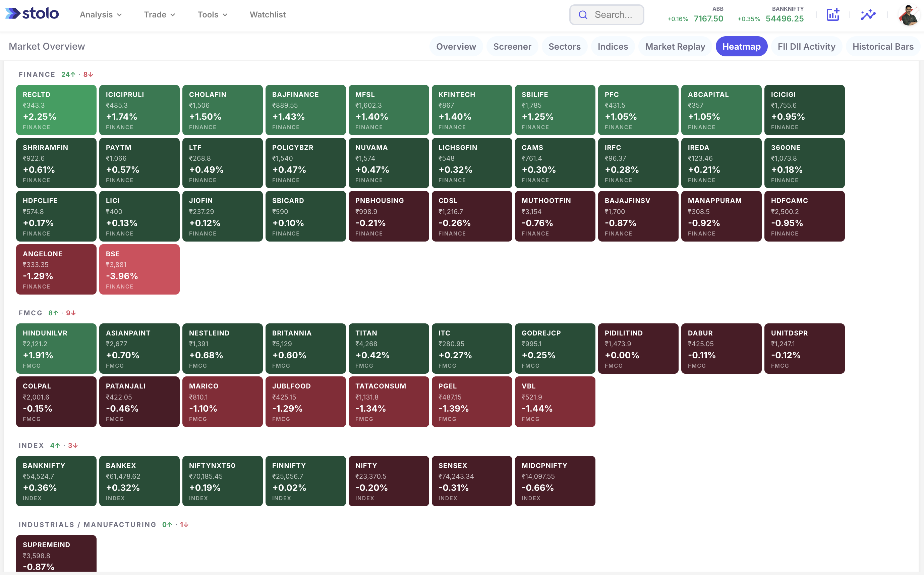The width and height of the screenshot is (924, 575).
Task: Open the user profile avatar
Action: coord(909,15)
